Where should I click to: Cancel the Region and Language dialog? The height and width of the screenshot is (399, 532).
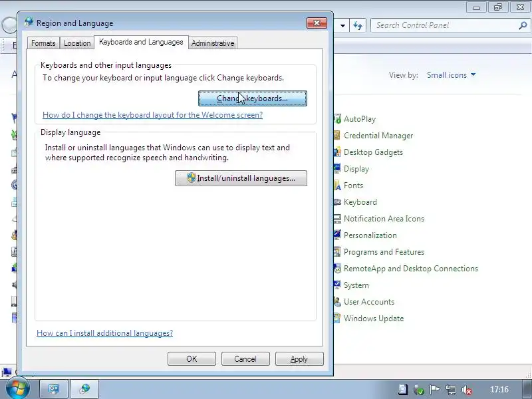[245, 359]
